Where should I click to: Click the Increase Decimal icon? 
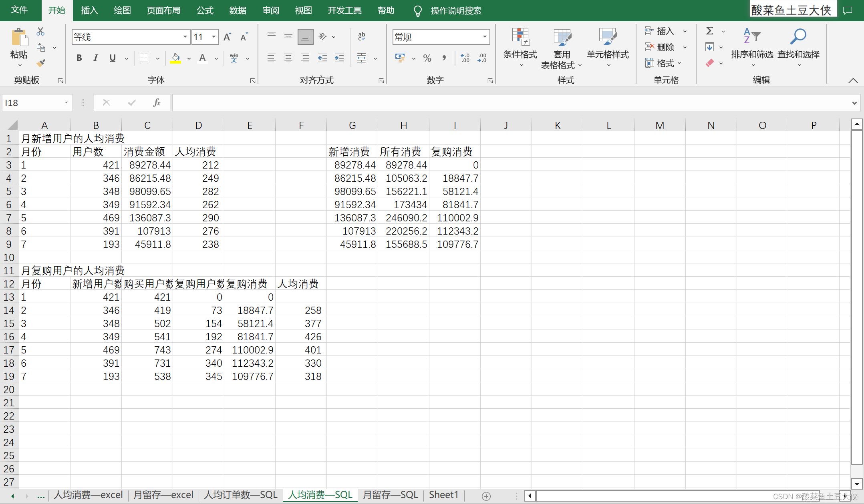[465, 58]
